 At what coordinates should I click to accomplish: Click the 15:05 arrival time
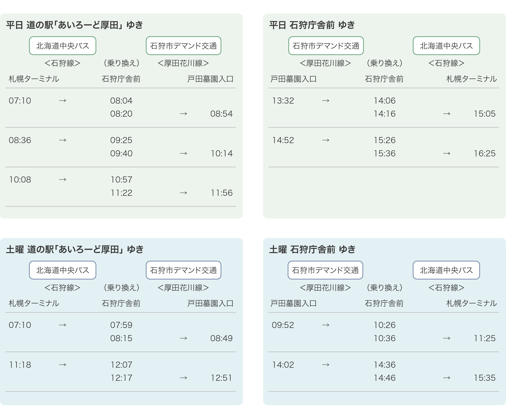484,114
